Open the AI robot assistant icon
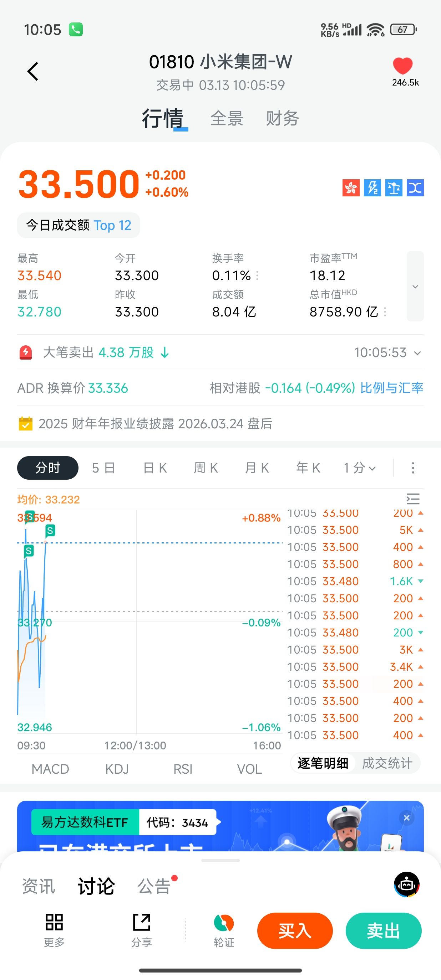Viewport: 441px width, 980px height. pos(406,884)
